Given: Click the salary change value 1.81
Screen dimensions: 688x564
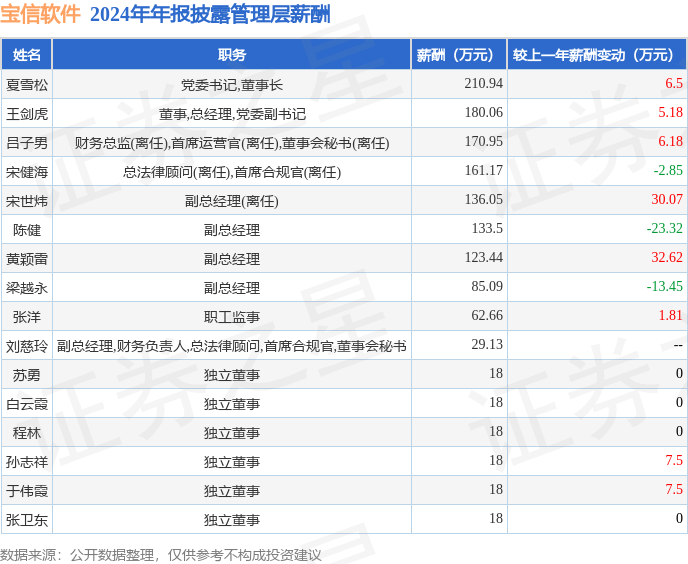Looking at the screenshot, I should [x=670, y=315].
